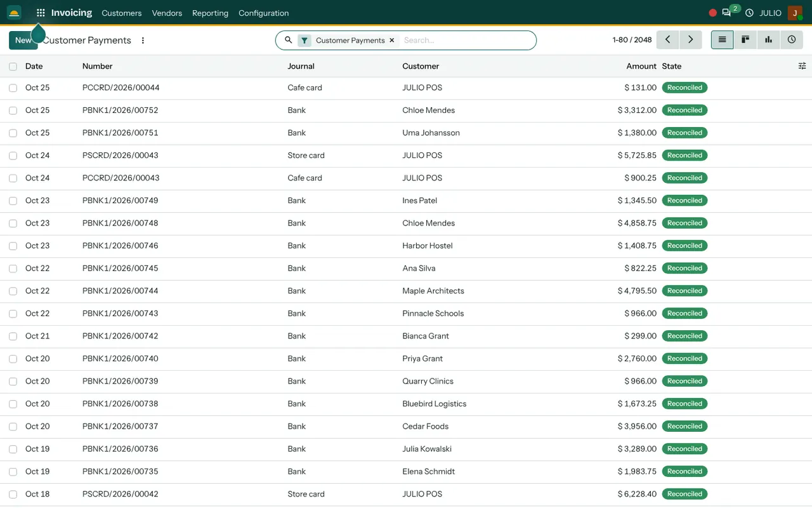Expand the Customers menu
This screenshot has width=812, height=508.
pyautogui.click(x=122, y=13)
